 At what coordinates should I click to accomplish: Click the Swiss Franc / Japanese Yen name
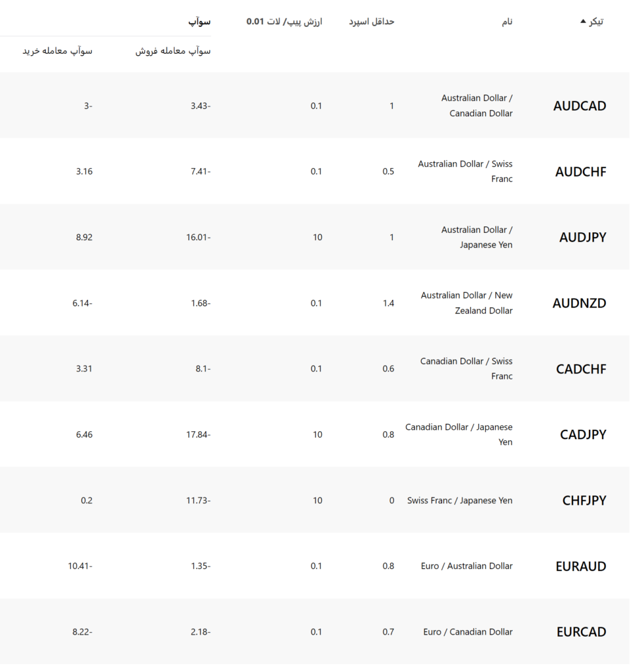point(460,501)
